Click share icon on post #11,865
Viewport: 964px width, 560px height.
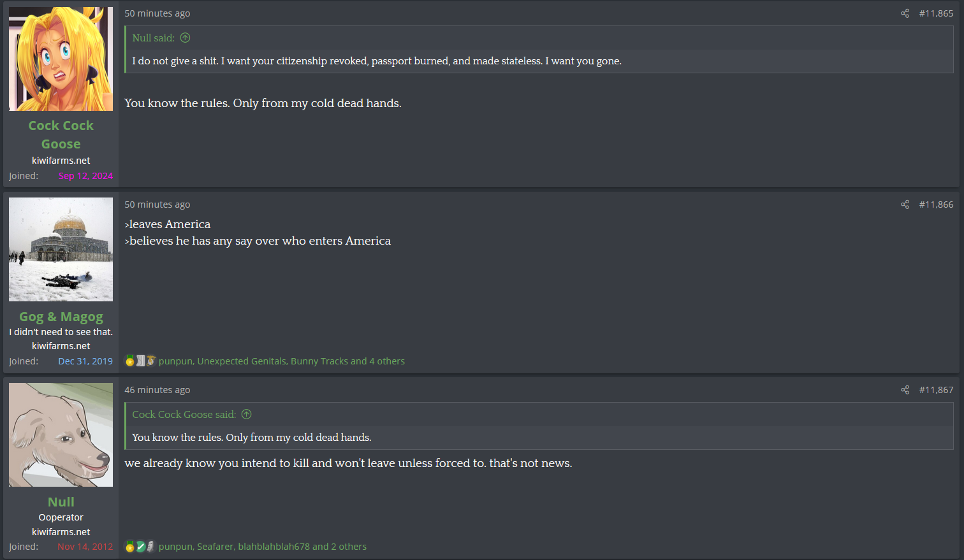click(905, 13)
